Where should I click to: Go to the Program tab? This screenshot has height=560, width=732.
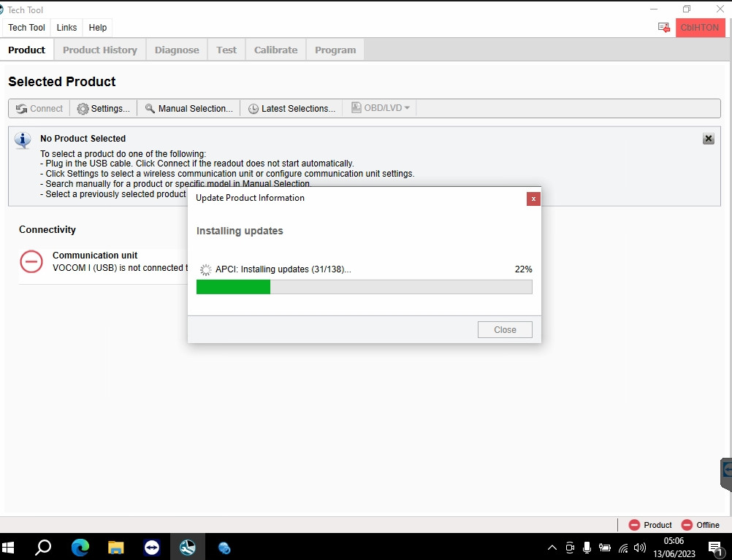coord(335,50)
